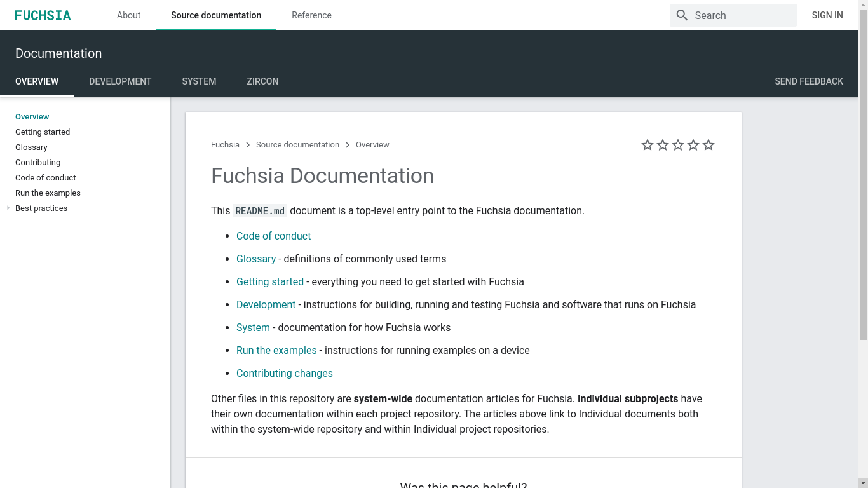The width and height of the screenshot is (868, 488).
Task: Switch to the SYSTEM tab
Action: click(x=199, y=81)
